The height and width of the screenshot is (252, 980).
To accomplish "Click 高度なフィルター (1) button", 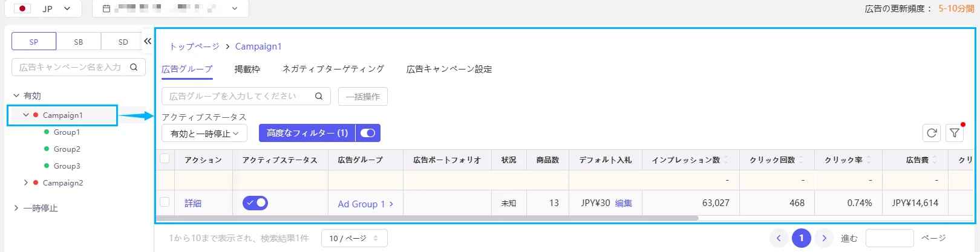I will coord(307,133).
